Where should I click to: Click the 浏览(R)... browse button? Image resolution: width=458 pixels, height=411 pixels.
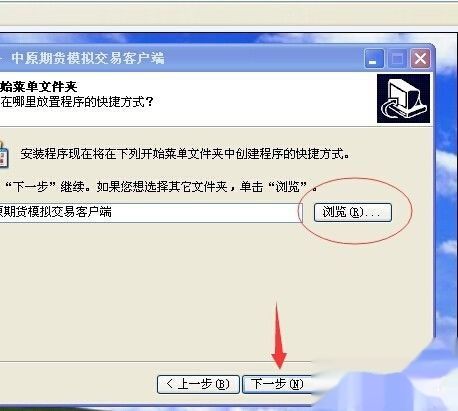pyautogui.click(x=353, y=212)
